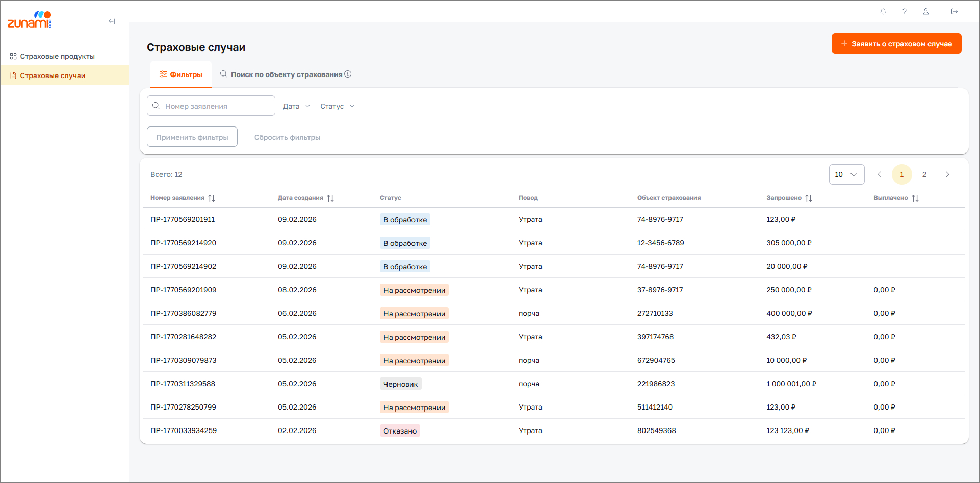
Task: Switch to the Фильтры tab
Action: coord(181,74)
